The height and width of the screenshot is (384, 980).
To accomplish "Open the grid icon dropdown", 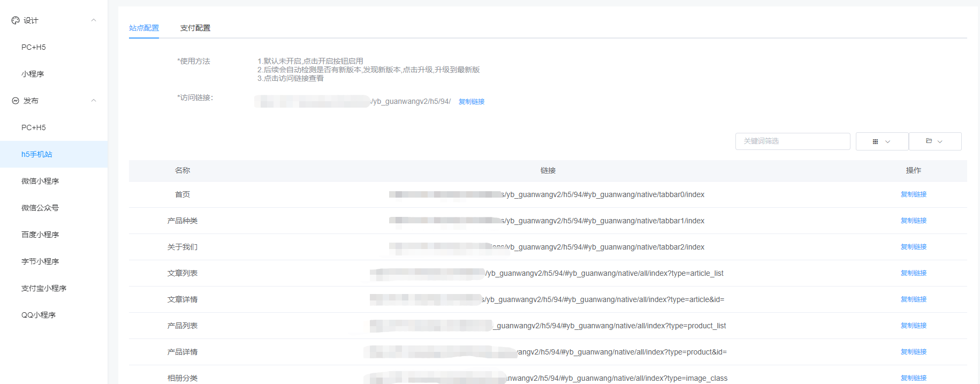I will 882,141.
